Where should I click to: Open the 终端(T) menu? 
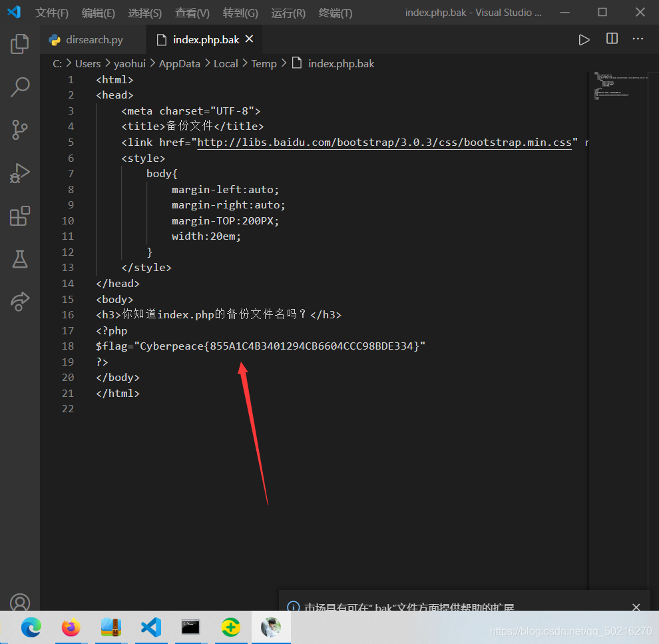[335, 13]
